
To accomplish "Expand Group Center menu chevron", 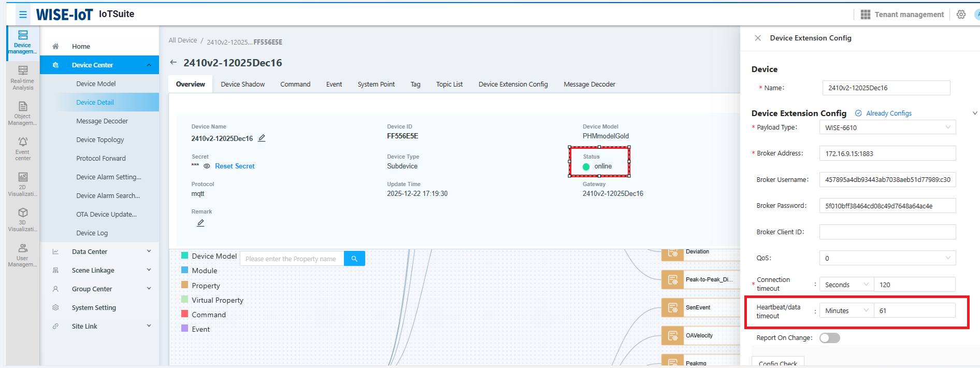I will click(149, 289).
